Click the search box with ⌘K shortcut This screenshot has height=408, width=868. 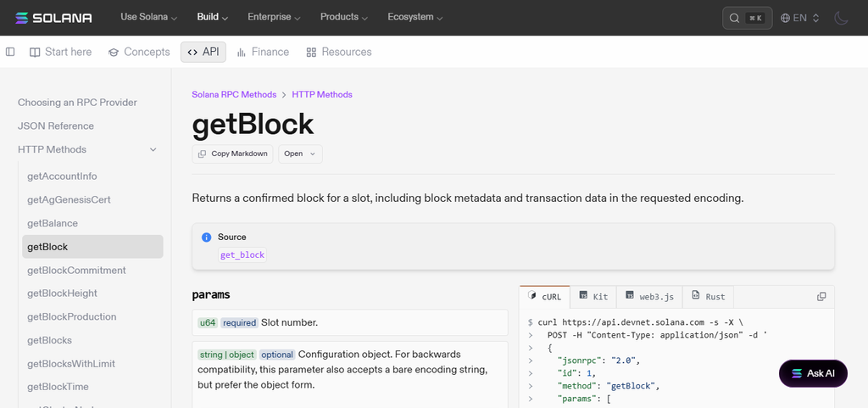point(748,18)
